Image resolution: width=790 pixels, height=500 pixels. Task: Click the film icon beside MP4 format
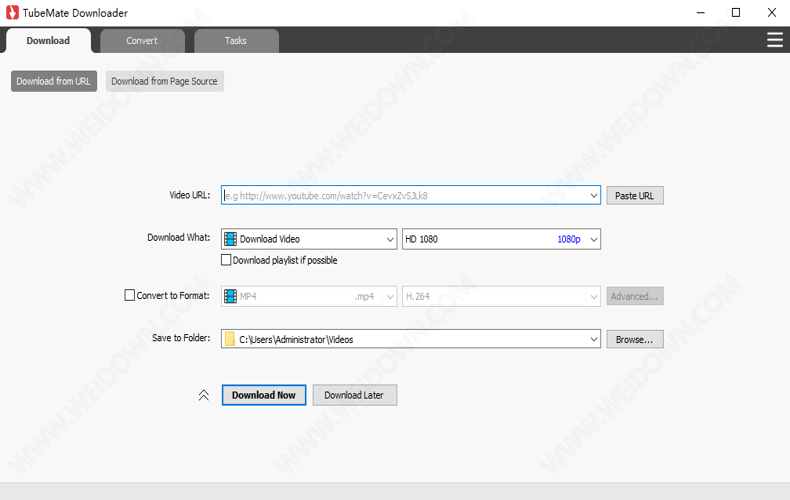tap(230, 296)
